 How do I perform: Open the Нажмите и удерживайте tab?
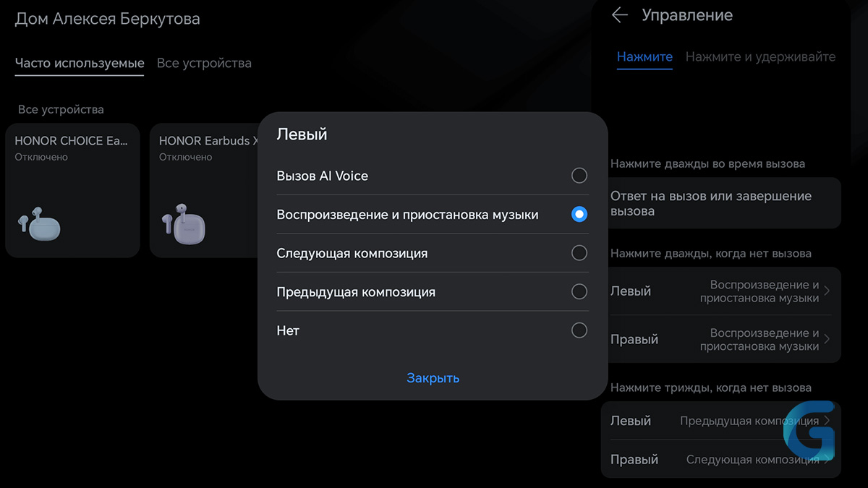[x=760, y=56]
